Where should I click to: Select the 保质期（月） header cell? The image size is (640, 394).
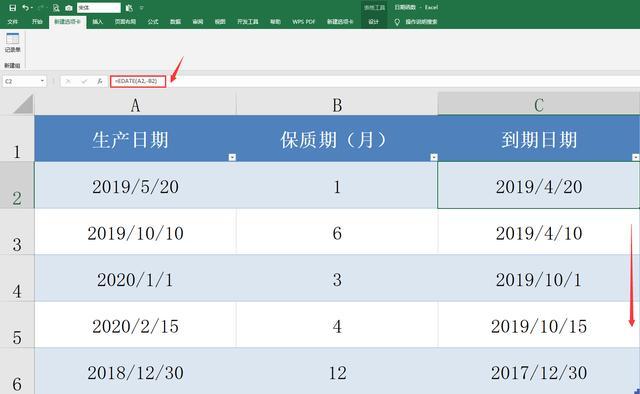(337, 138)
